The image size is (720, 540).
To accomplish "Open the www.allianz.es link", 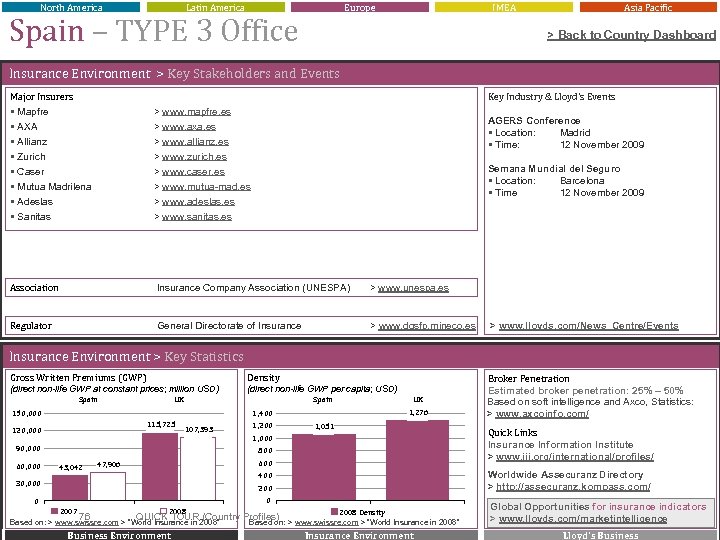I will (x=195, y=142).
